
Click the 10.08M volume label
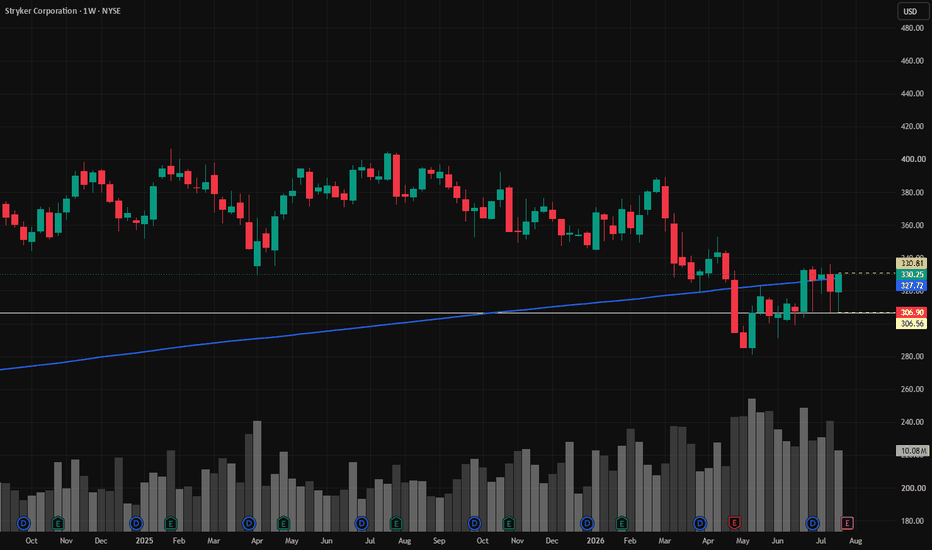912,451
